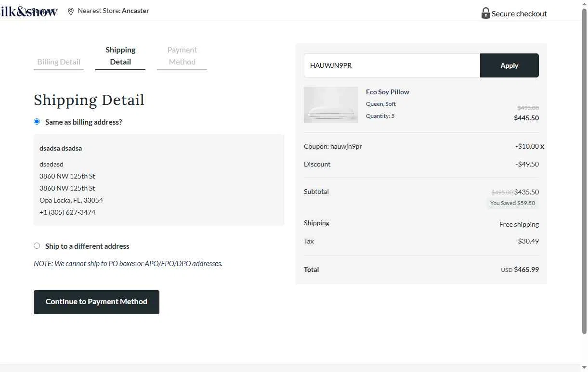Click the Eco Soy Pillow product thumbnail
The height and width of the screenshot is (372, 588).
pyautogui.click(x=331, y=104)
